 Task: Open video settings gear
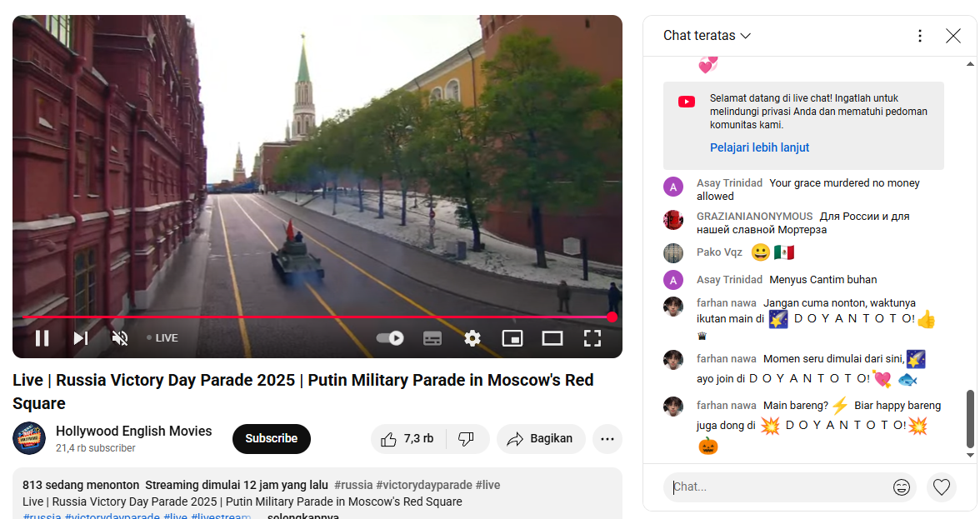(x=472, y=338)
